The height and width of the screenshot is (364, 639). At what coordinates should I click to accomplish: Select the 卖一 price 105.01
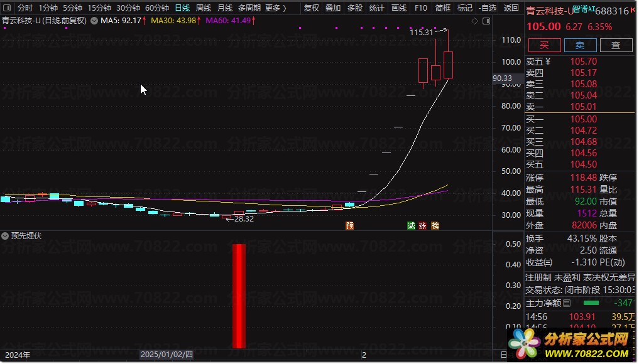[584, 107]
